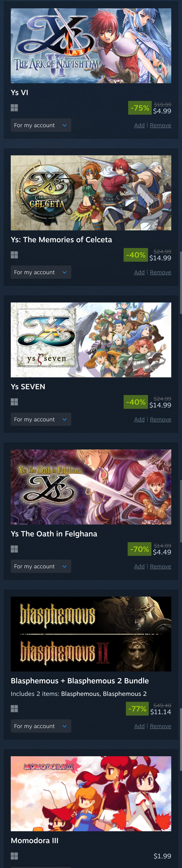
Task: Click the Windows platform icon under Ys VI
Action: point(14,108)
